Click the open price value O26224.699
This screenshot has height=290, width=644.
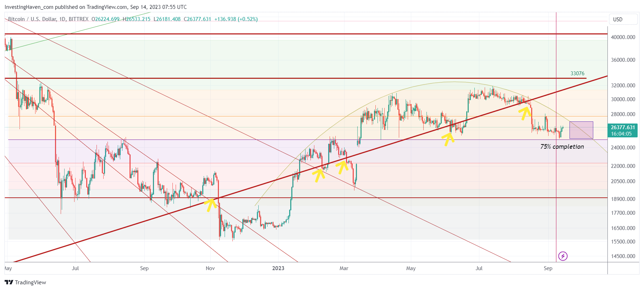[105, 19]
